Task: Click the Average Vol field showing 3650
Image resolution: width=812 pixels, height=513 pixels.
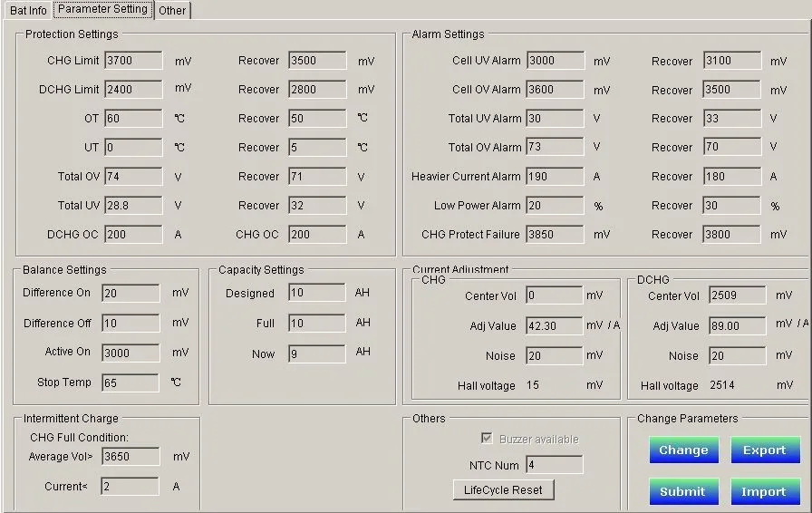Action: tap(130, 456)
